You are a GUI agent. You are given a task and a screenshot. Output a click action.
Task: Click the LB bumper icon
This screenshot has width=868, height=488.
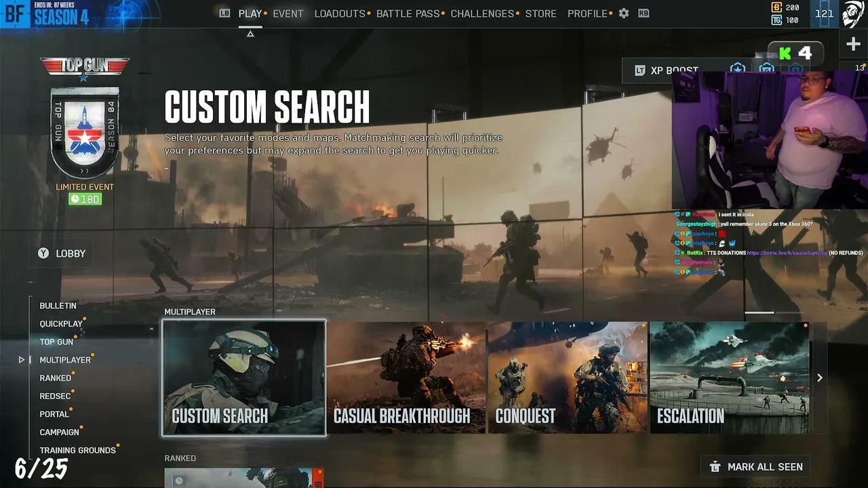[x=224, y=13]
